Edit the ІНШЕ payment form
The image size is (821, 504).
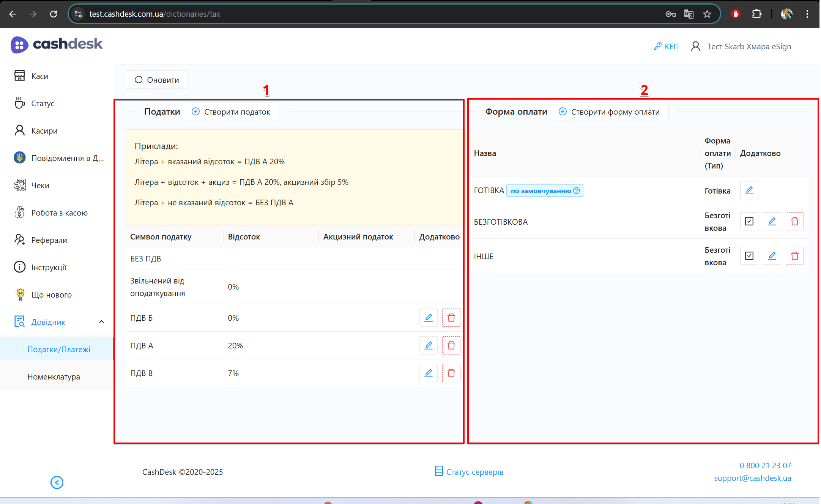[x=772, y=256]
